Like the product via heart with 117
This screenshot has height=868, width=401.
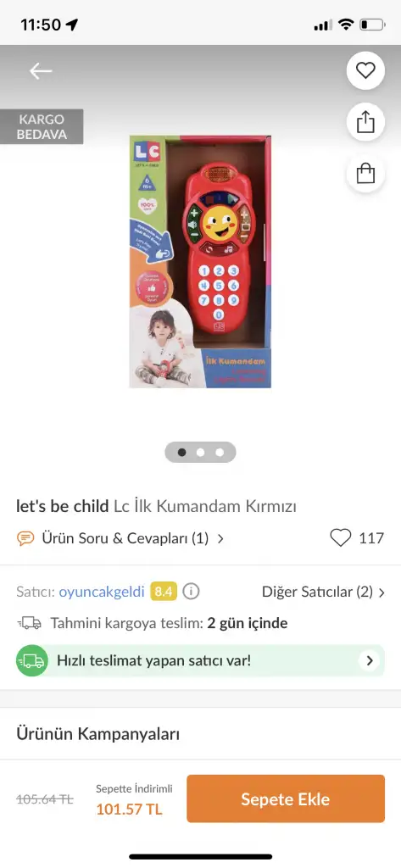[x=341, y=537]
